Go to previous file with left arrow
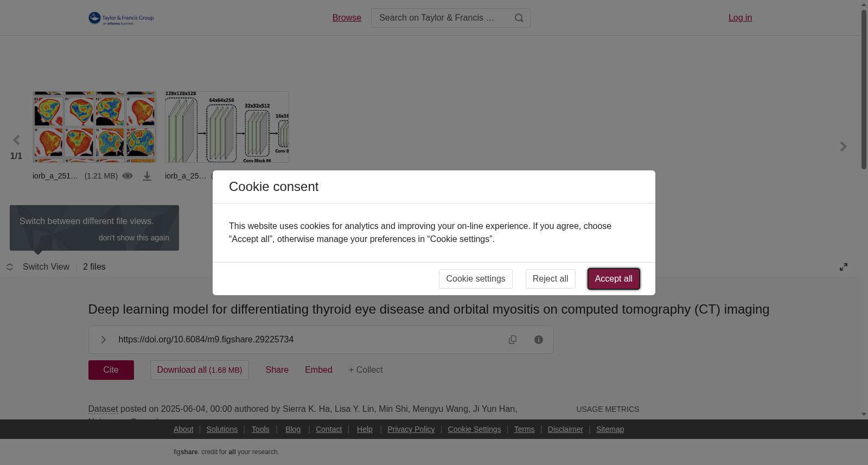The image size is (868, 465). coord(16,141)
